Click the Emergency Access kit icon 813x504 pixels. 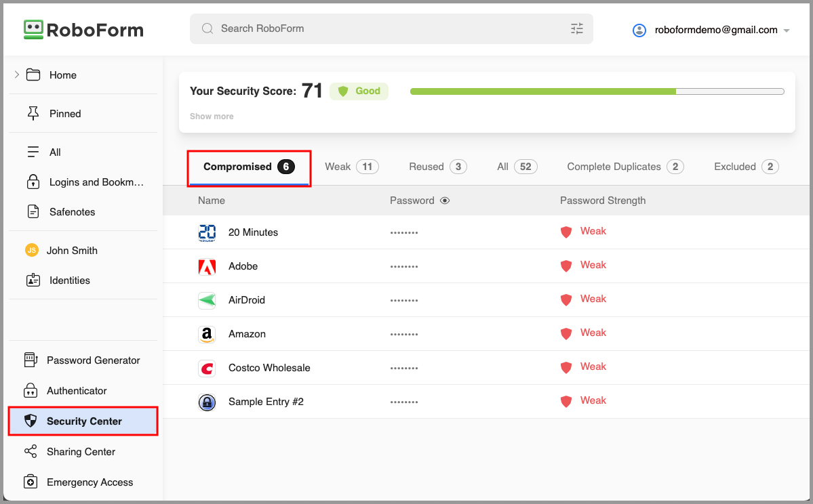pos(31,482)
